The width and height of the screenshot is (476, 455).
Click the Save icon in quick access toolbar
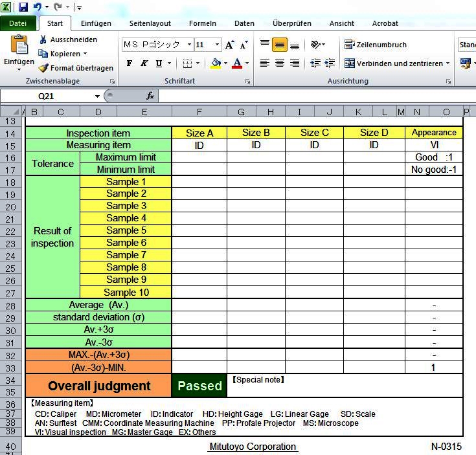tap(23, 6)
